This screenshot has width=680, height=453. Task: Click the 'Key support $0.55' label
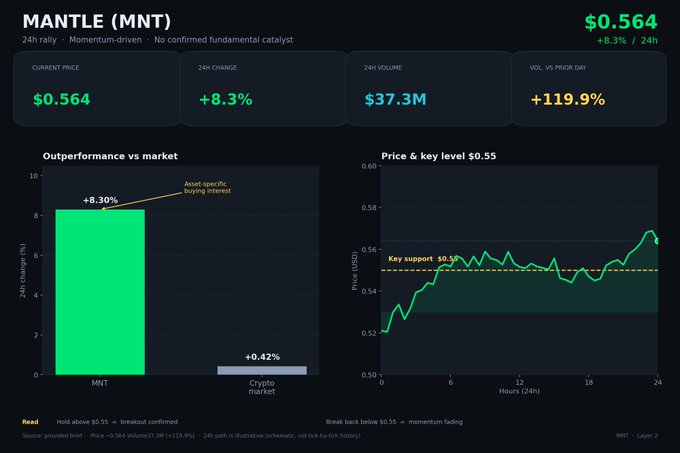423,259
